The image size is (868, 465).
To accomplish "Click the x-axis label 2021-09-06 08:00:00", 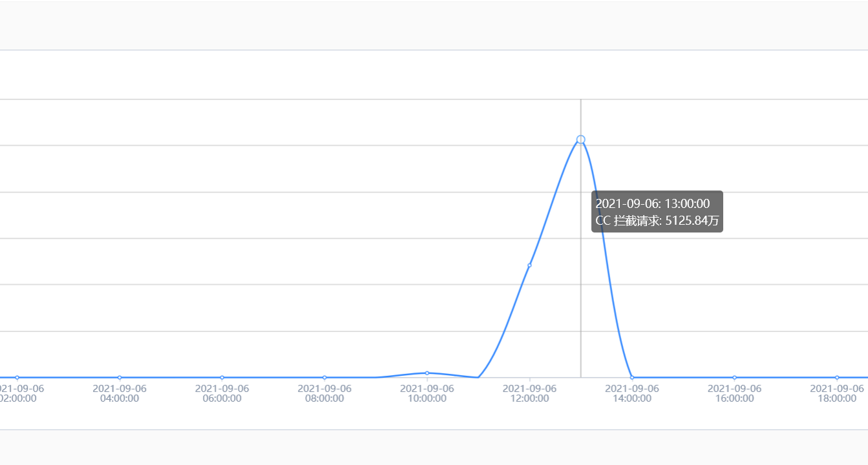I will (324, 393).
